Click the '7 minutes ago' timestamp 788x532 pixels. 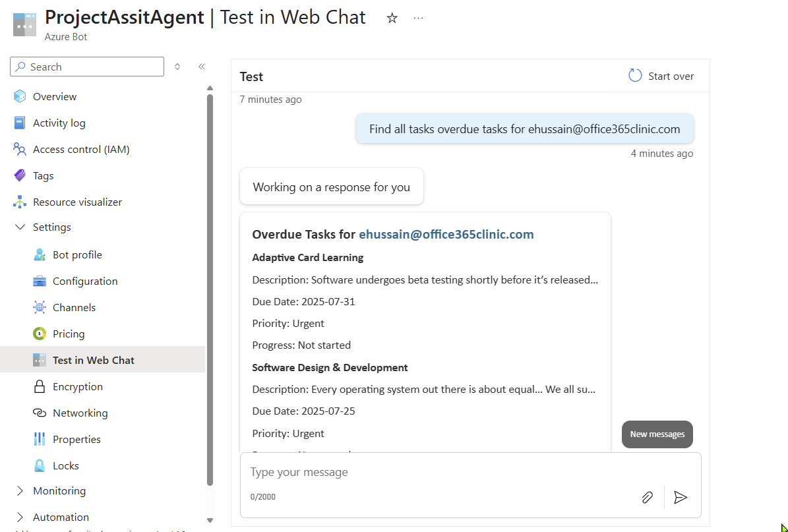(x=270, y=100)
